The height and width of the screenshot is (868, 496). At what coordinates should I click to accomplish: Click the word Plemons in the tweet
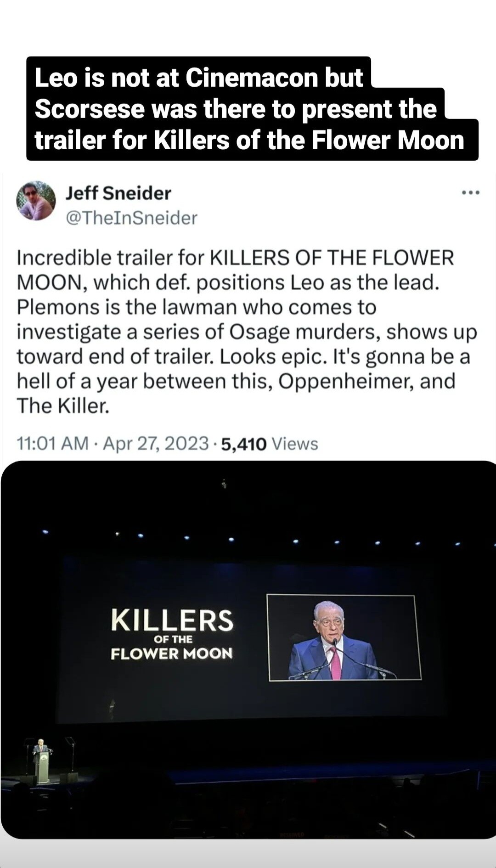pos(57,307)
